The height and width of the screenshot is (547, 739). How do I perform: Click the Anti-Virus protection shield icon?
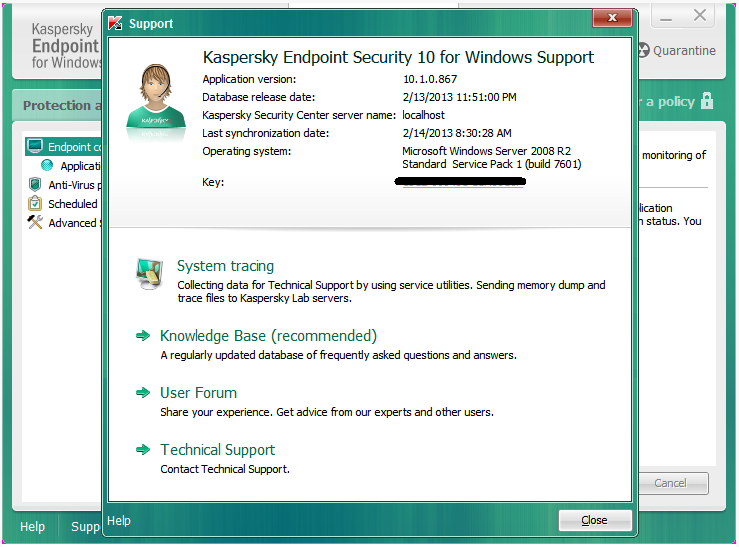pyautogui.click(x=35, y=185)
